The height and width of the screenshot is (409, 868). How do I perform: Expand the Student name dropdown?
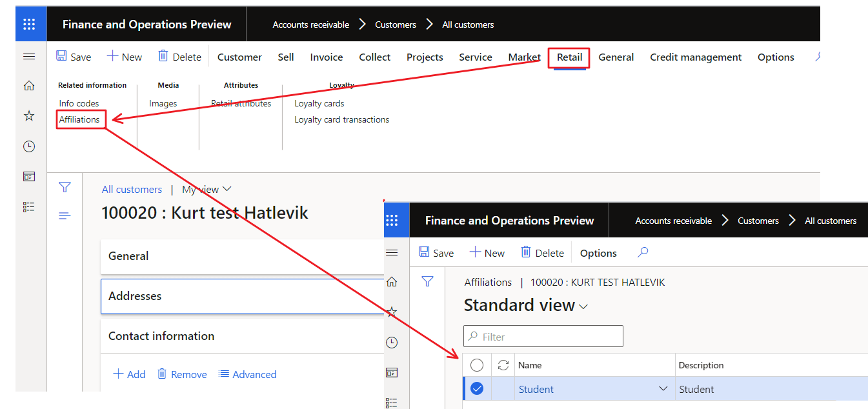(663, 389)
